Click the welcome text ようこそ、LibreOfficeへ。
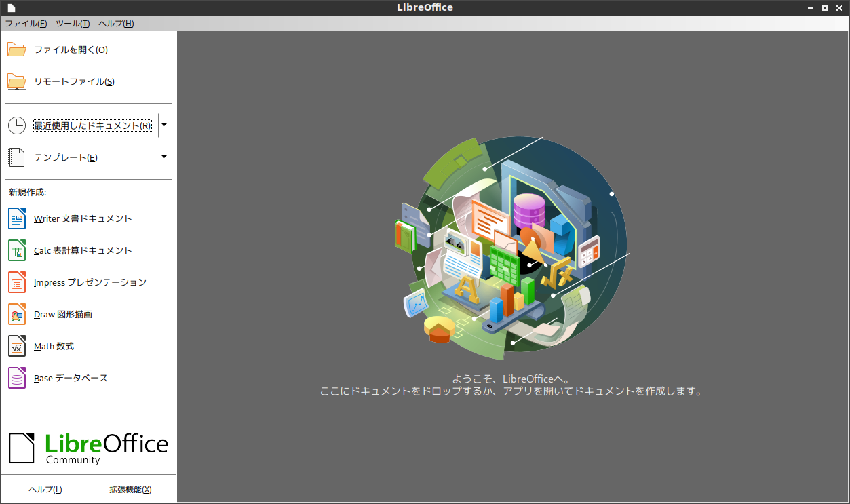Viewport: 850px width, 504px height. tap(511, 379)
